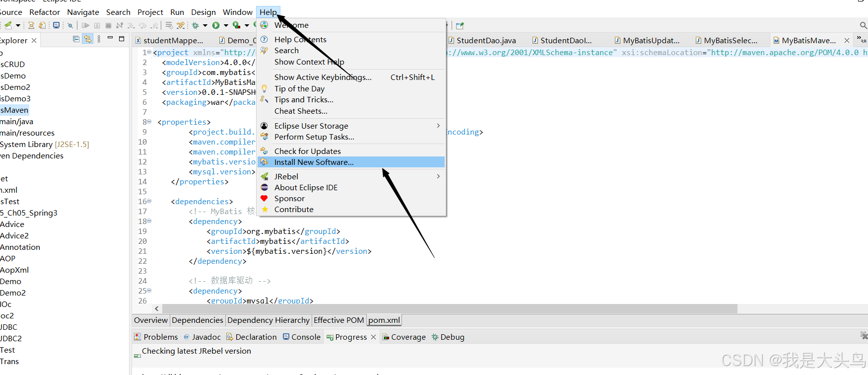868x375 pixels.
Task: Click the Step Return icon
Action: (x=154, y=25)
